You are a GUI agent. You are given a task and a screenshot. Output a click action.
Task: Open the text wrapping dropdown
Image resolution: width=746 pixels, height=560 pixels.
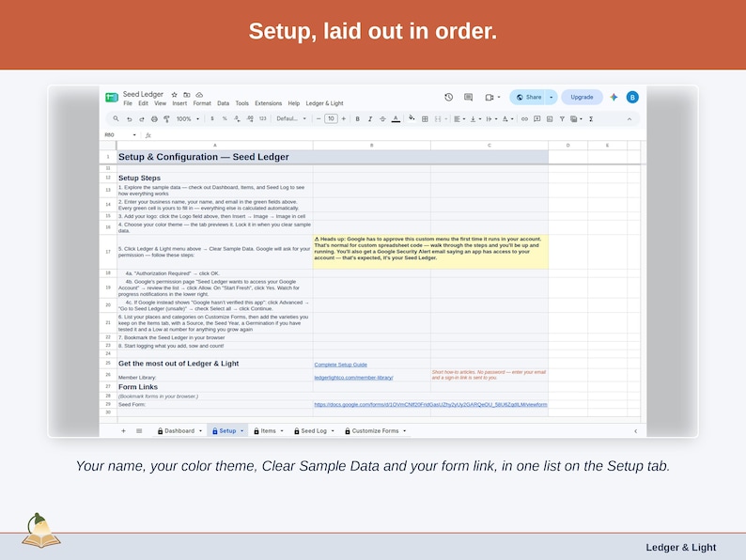point(491,119)
